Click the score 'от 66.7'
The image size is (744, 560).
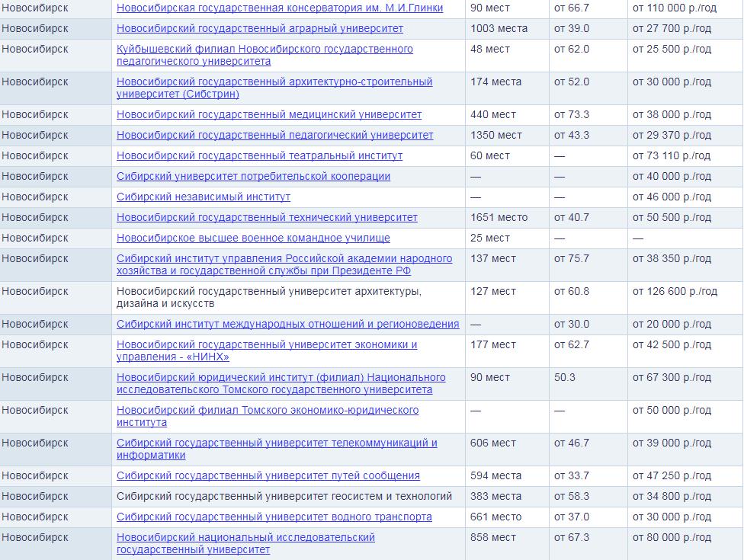pyautogui.click(x=572, y=8)
